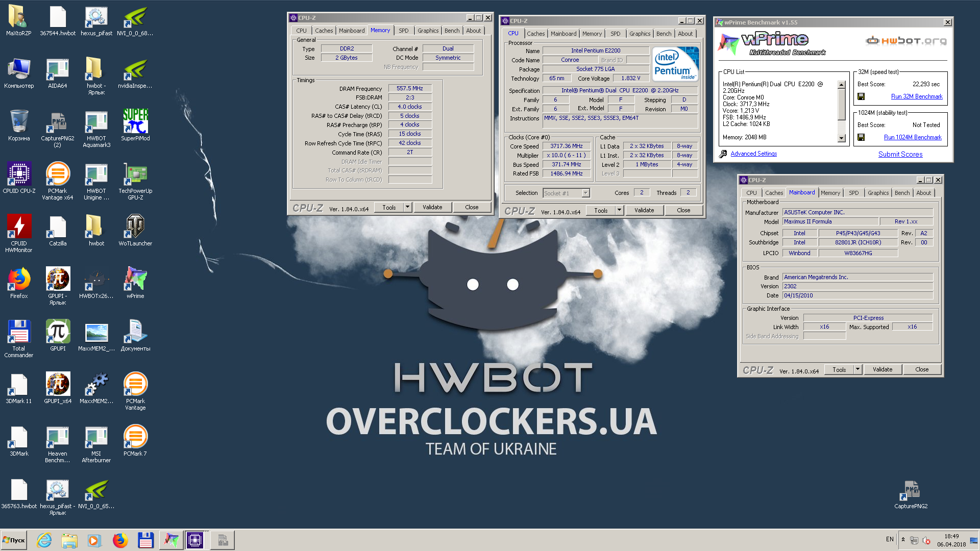Click Run 32M Benchmark link
This screenshot has height=551, width=980.
[917, 96]
